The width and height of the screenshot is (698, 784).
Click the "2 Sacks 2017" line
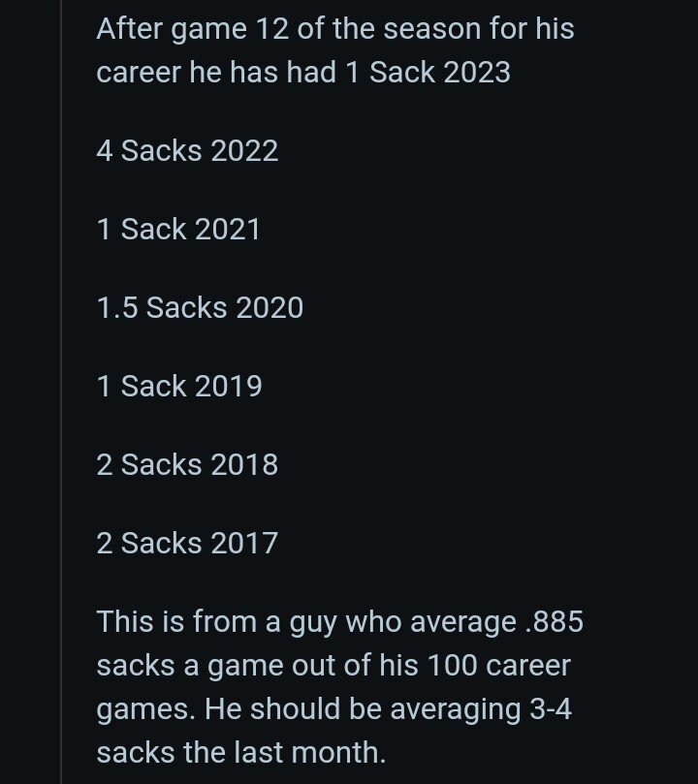pyautogui.click(x=187, y=543)
